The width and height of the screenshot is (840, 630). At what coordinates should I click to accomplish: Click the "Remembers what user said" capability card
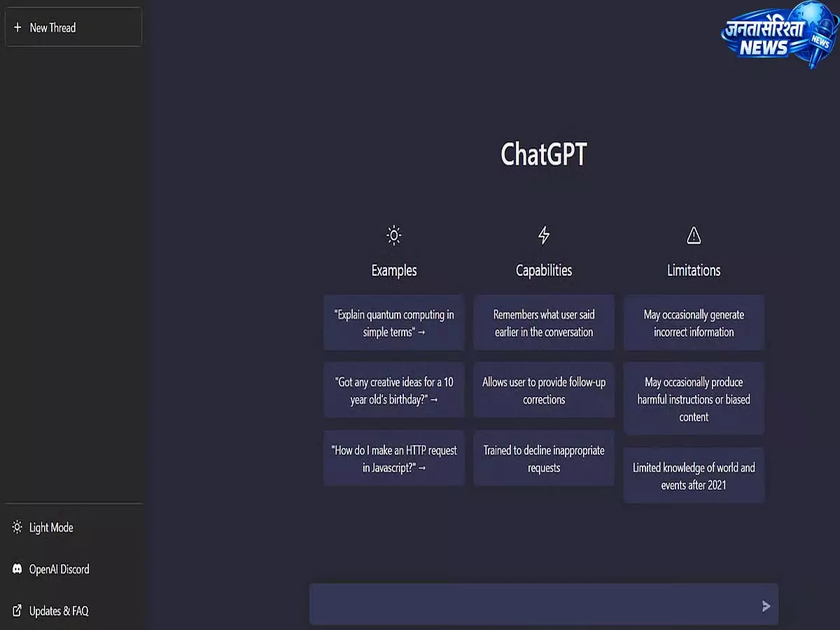544,323
